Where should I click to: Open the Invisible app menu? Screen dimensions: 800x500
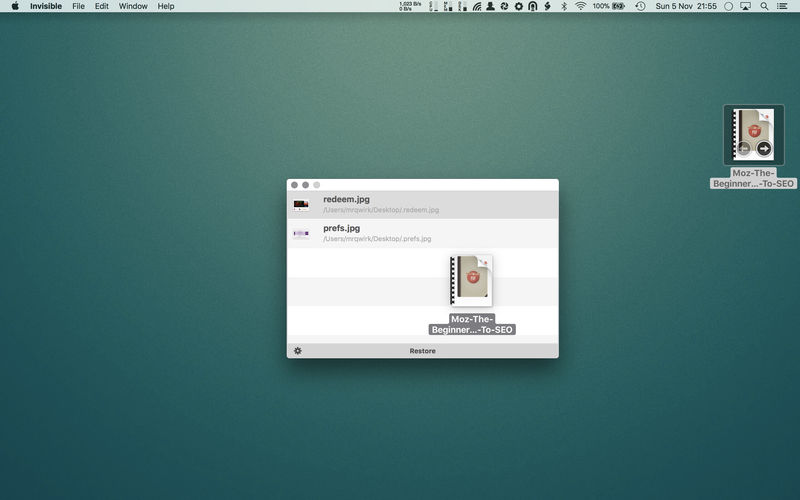point(44,6)
